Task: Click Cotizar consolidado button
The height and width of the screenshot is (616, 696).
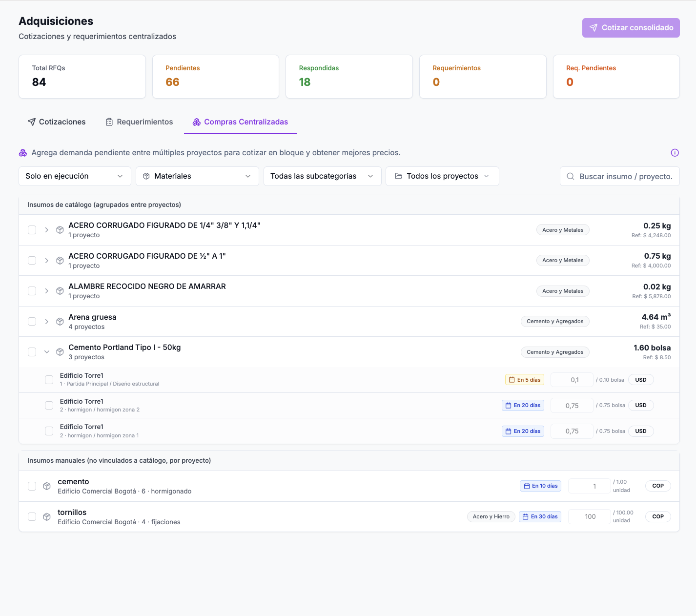Action: tap(631, 28)
